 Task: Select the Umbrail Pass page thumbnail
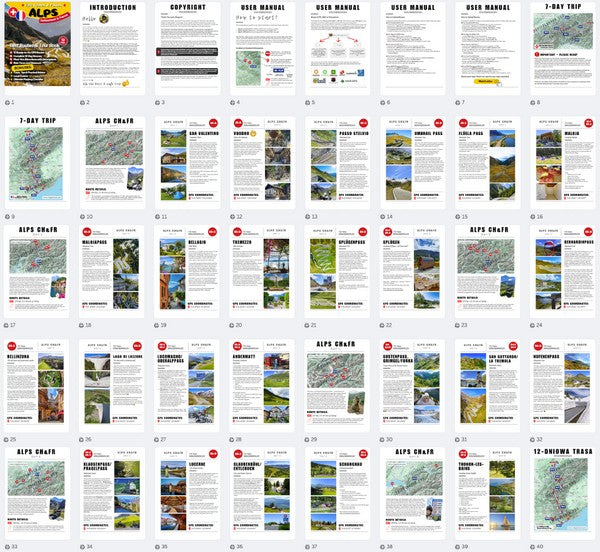414,160
